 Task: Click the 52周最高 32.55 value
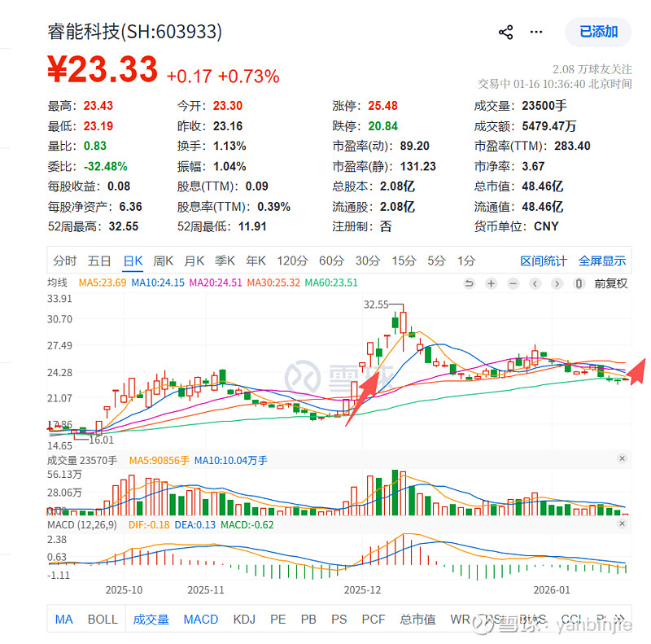(124, 226)
